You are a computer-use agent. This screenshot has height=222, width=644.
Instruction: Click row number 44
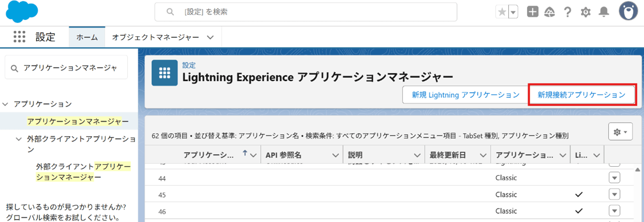tap(162, 178)
